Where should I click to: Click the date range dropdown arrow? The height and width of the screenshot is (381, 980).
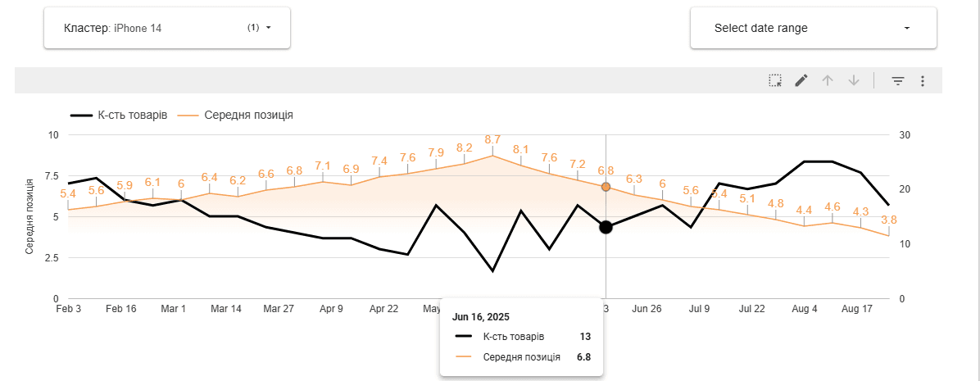point(907,28)
